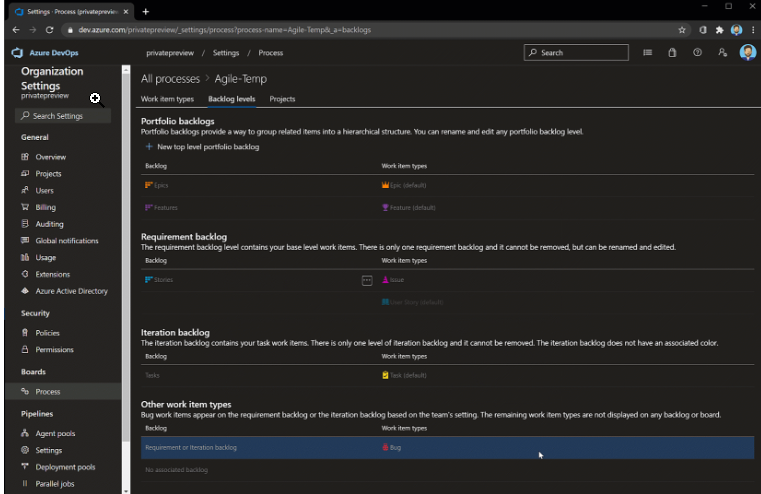Click the Global notifications icon
This screenshot has width=761, height=494.
point(25,240)
